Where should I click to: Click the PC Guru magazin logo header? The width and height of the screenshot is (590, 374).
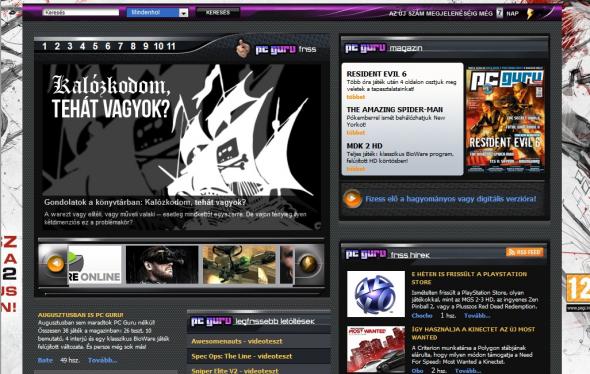click(383, 48)
